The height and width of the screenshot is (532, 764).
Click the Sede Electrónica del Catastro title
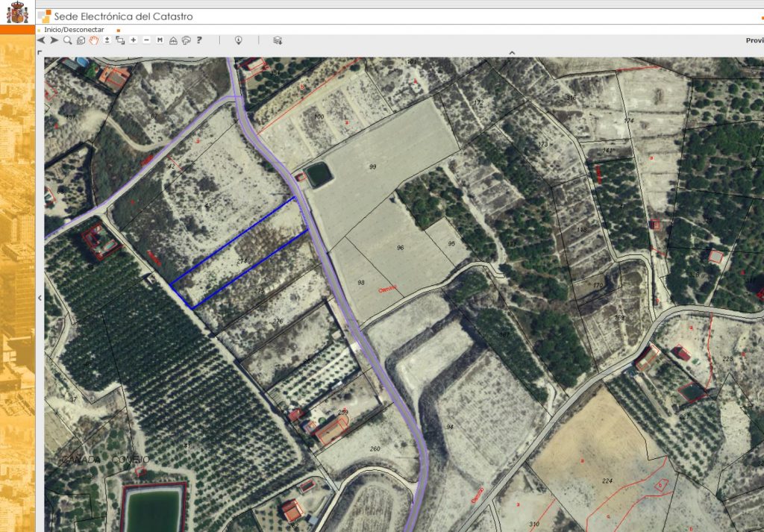point(123,16)
